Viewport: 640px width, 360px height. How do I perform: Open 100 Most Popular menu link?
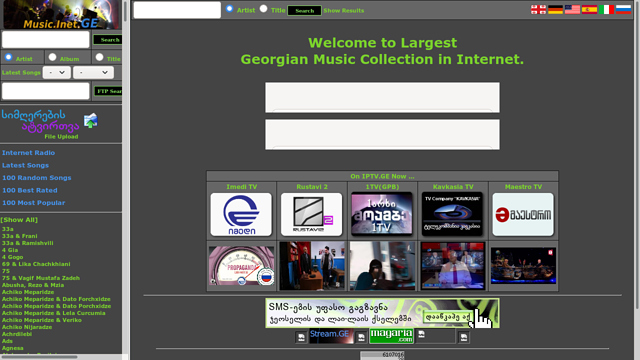tap(33, 202)
